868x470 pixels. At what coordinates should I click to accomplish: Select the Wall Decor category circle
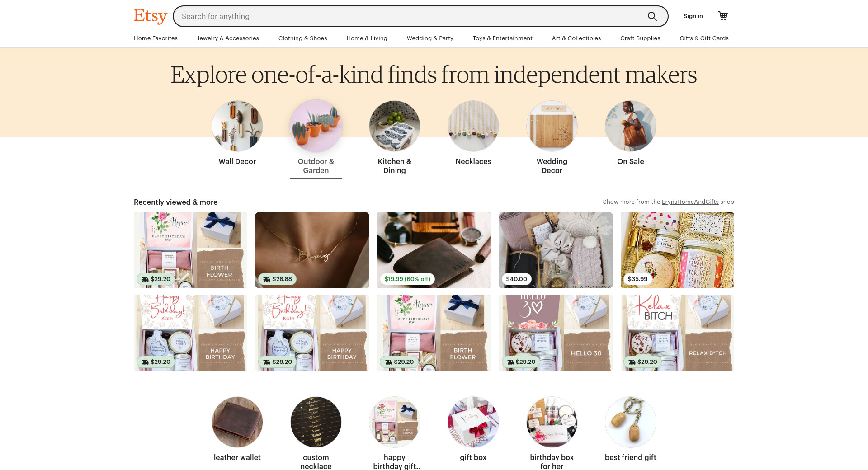click(x=237, y=126)
